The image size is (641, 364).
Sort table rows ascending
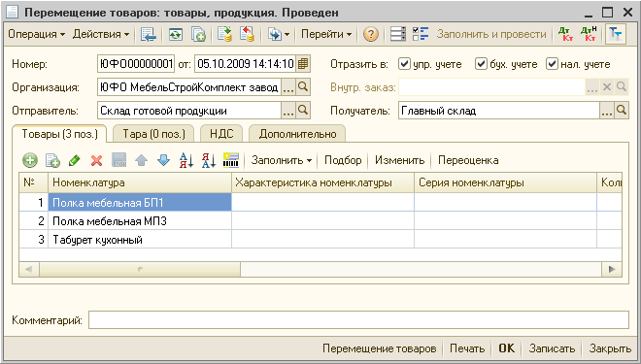tap(186, 160)
